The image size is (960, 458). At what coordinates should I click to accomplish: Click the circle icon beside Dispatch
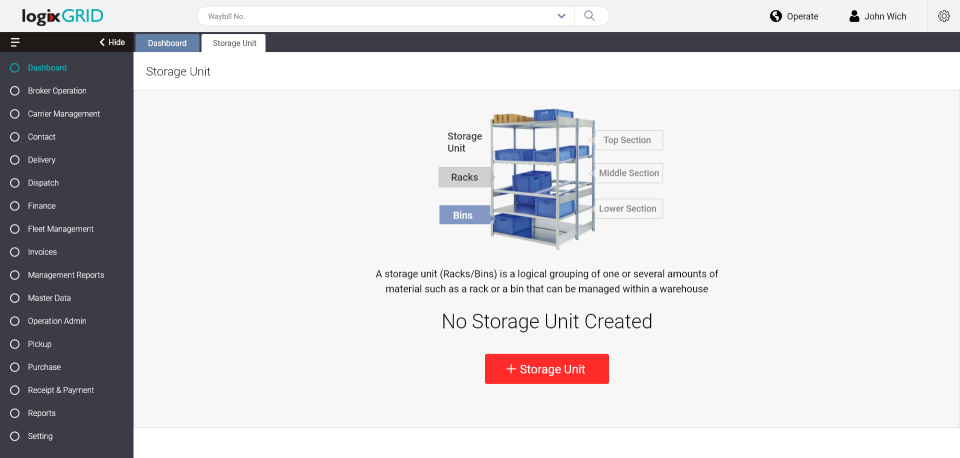coord(15,183)
